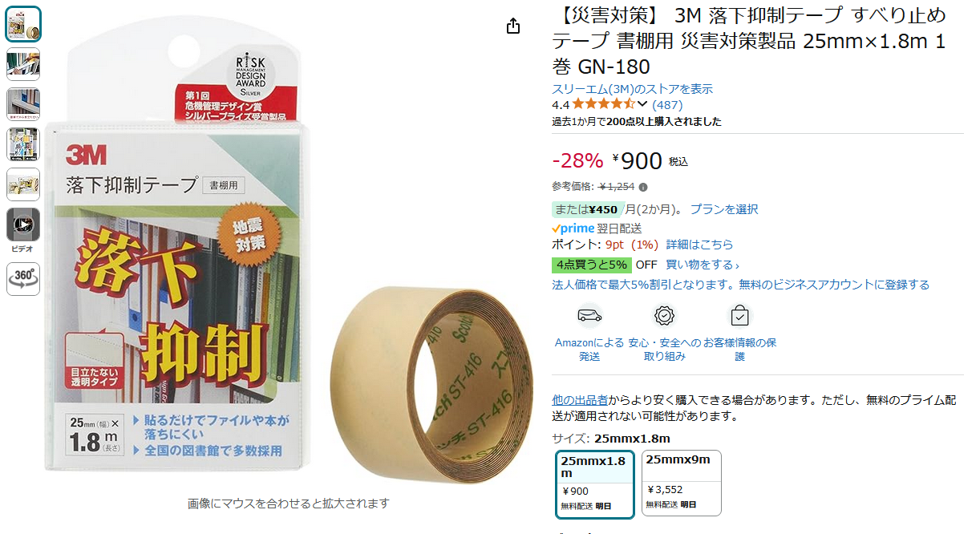
Task: Click the Amazon delivery truck icon
Action: tap(589, 316)
